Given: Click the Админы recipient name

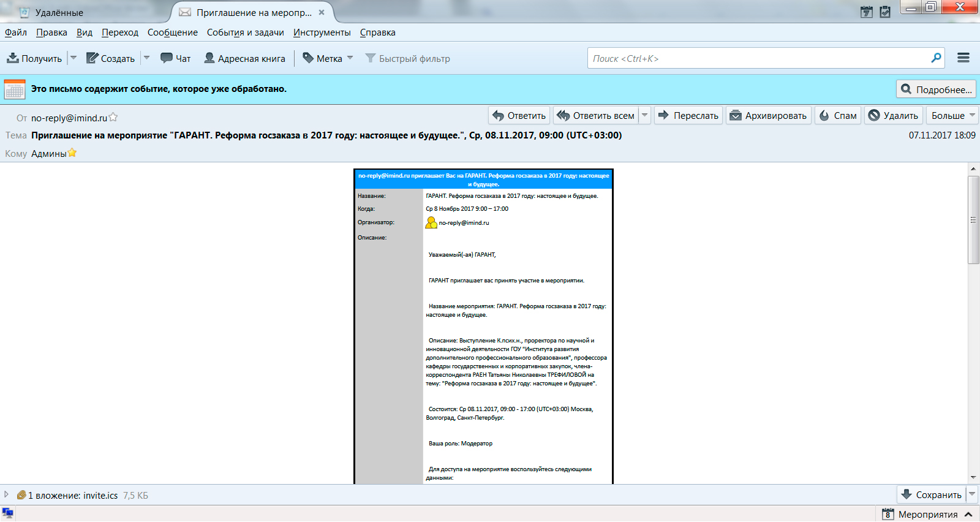Looking at the screenshot, I should [49, 153].
